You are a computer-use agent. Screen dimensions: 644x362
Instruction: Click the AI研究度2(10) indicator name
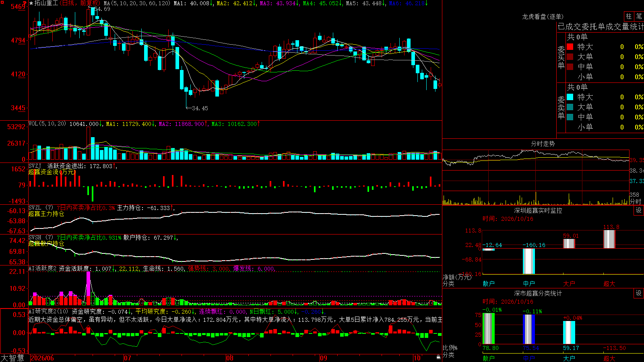coord(48,311)
